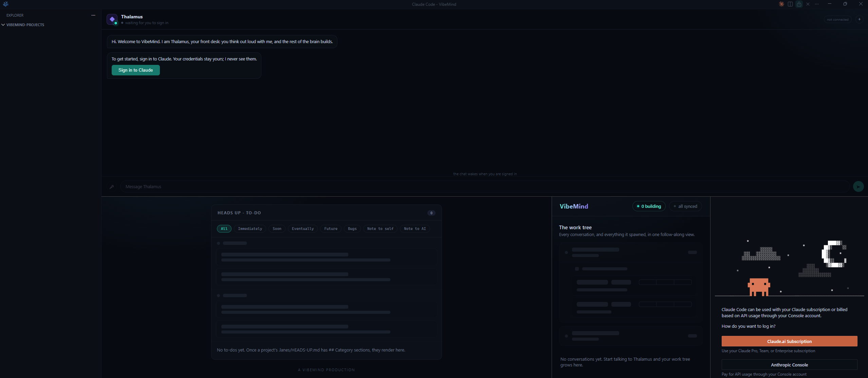Click Sign in to Claude button
Viewport: 868px width, 378px height.
click(136, 70)
